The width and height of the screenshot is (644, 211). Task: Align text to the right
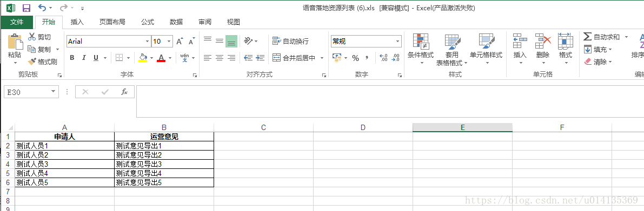pyautogui.click(x=231, y=58)
